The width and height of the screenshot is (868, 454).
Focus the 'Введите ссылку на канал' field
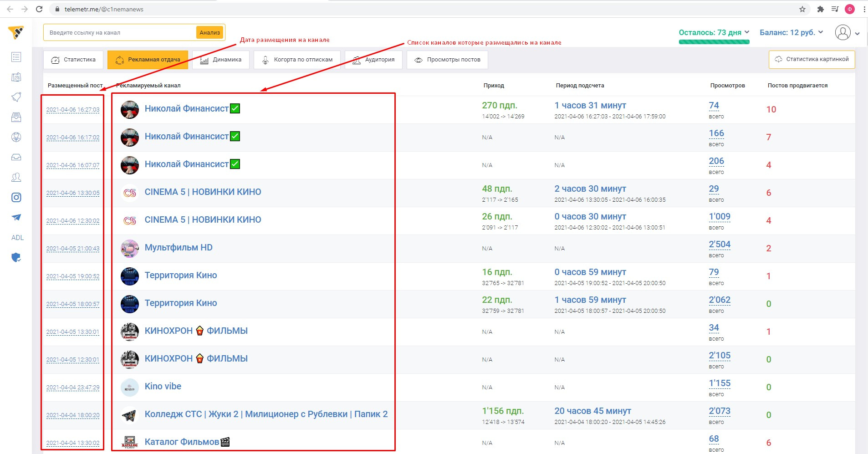119,32
